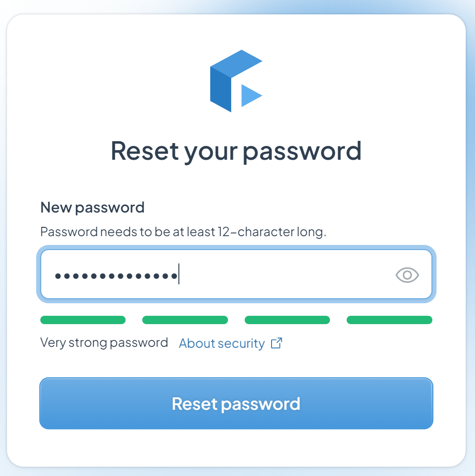Click the top face of the cube logo

point(236,63)
